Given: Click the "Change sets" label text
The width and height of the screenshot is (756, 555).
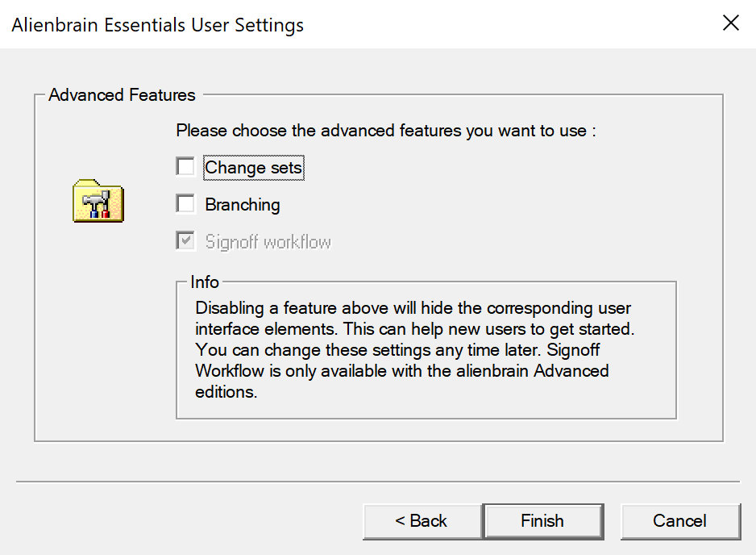Looking at the screenshot, I should click(x=253, y=168).
